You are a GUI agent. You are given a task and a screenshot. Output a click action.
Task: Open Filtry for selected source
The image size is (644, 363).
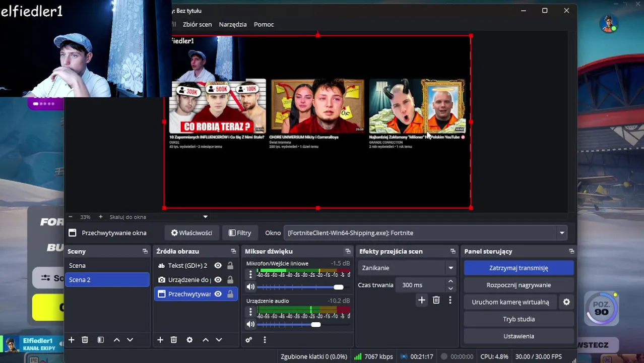(240, 233)
